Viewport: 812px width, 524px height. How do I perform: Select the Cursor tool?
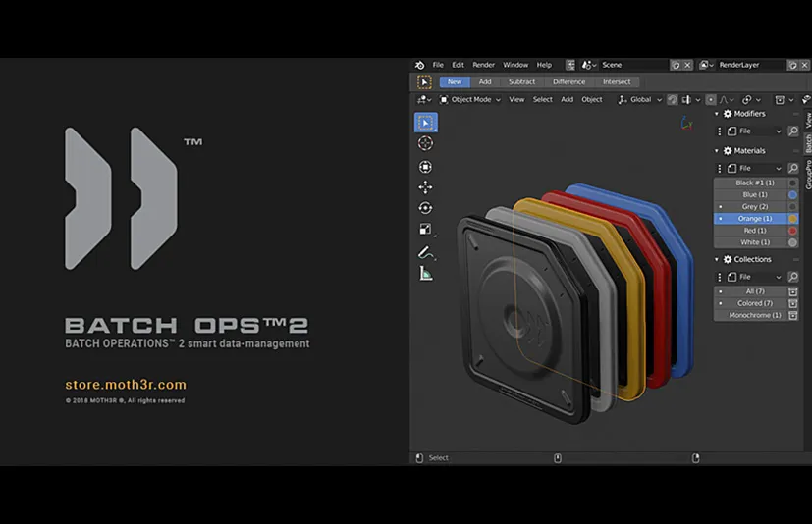[426, 143]
